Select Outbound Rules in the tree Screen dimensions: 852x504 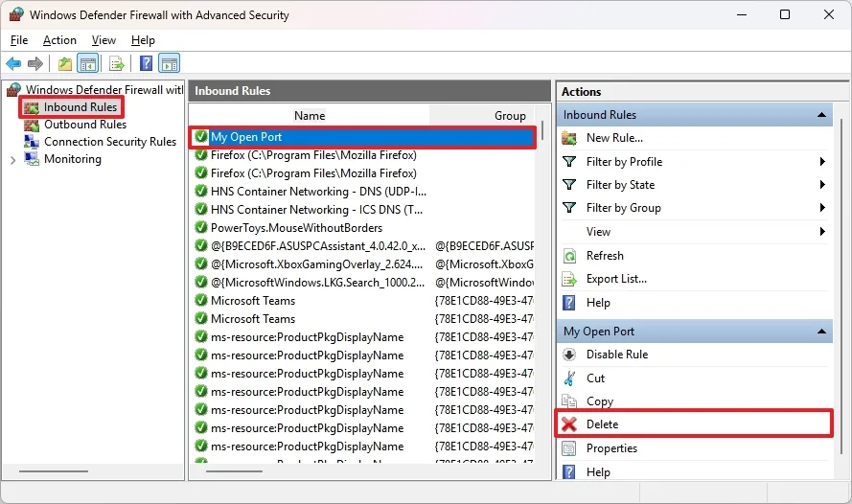click(x=84, y=125)
